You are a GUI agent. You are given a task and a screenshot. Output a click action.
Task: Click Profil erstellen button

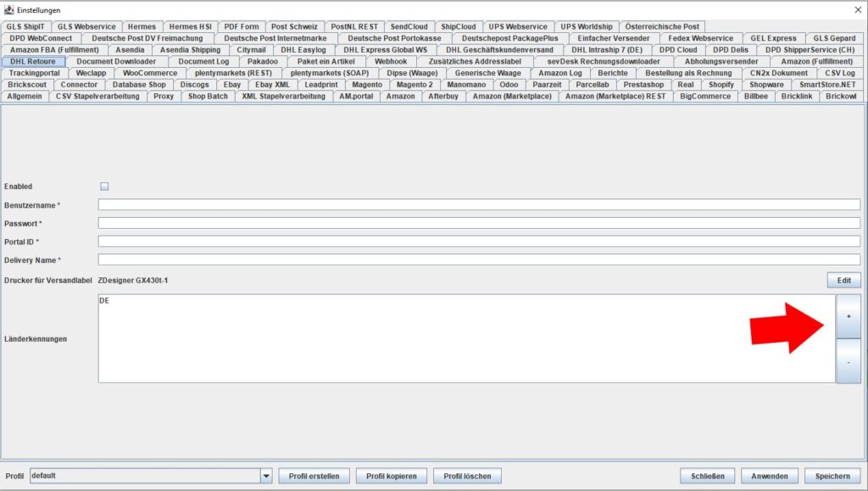[x=314, y=476]
